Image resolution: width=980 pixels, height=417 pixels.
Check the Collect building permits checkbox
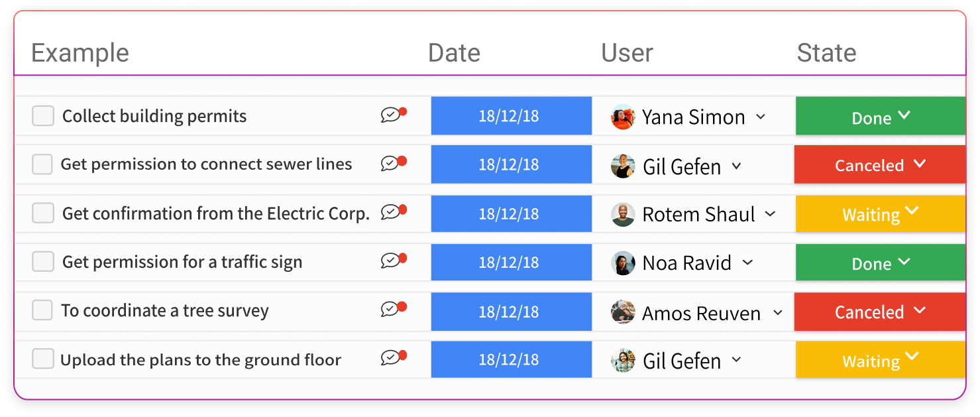43,116
